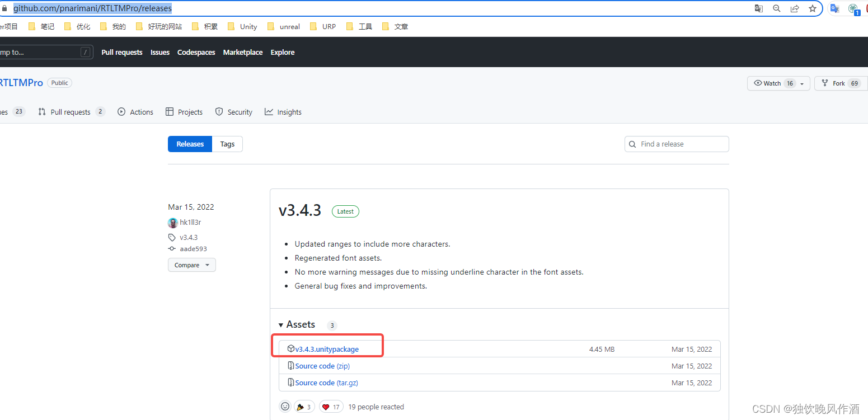Open the 文章 bookmark folder
This screenshot has height=420, width=868.
(x=395, y=26)
